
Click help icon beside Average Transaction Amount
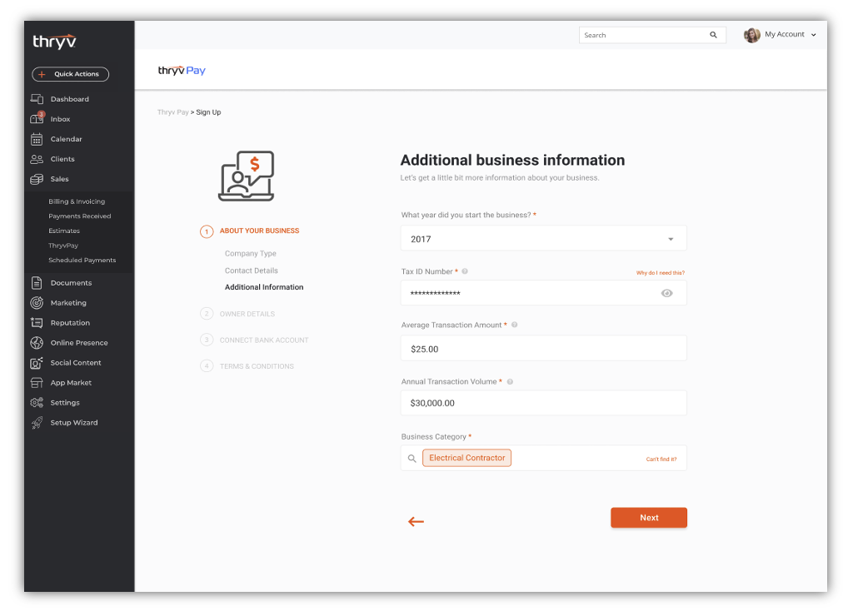click(514, 325)
